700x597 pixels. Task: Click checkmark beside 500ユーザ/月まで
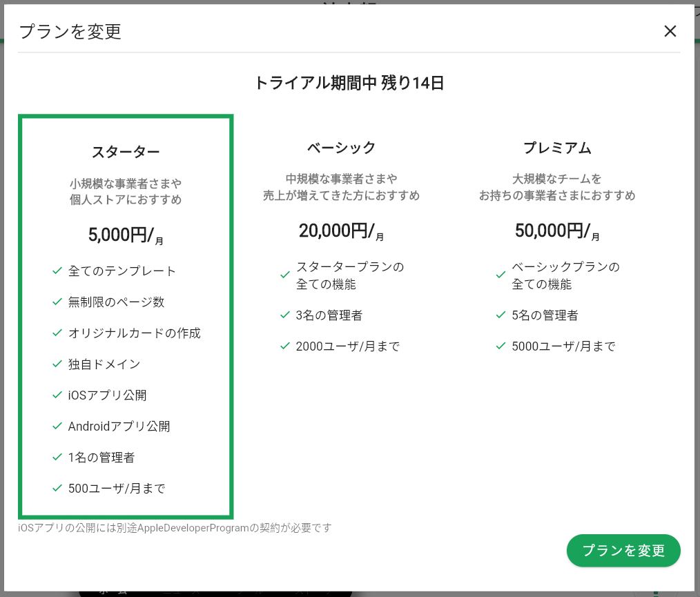pyautogui.click(x=57, y=489)
